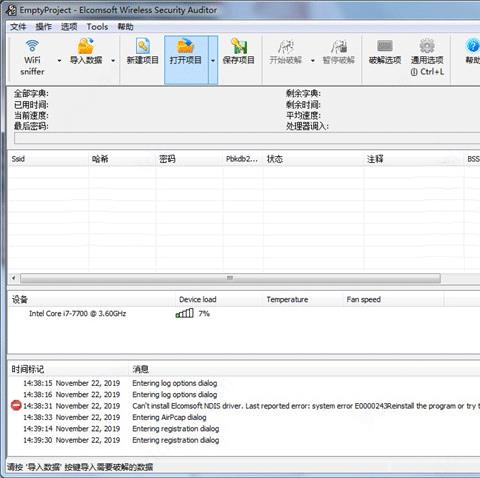
Task: Open 破解选项 attack options
Action: (385, 51)
